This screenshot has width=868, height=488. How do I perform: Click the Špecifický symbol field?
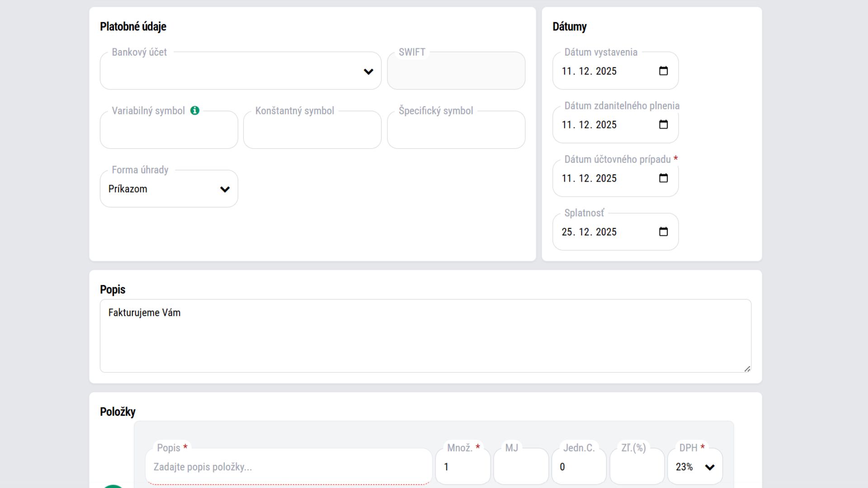456,131
